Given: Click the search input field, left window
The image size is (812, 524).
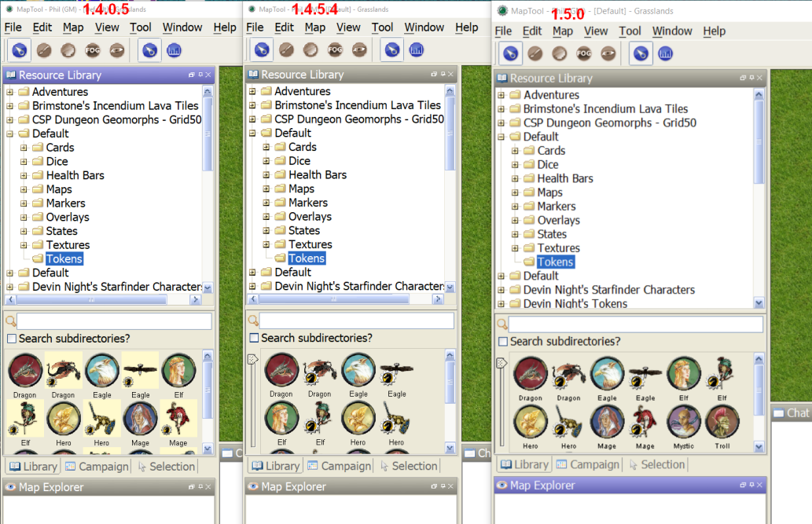Looking at the screenshot, I should click(115, 321).
